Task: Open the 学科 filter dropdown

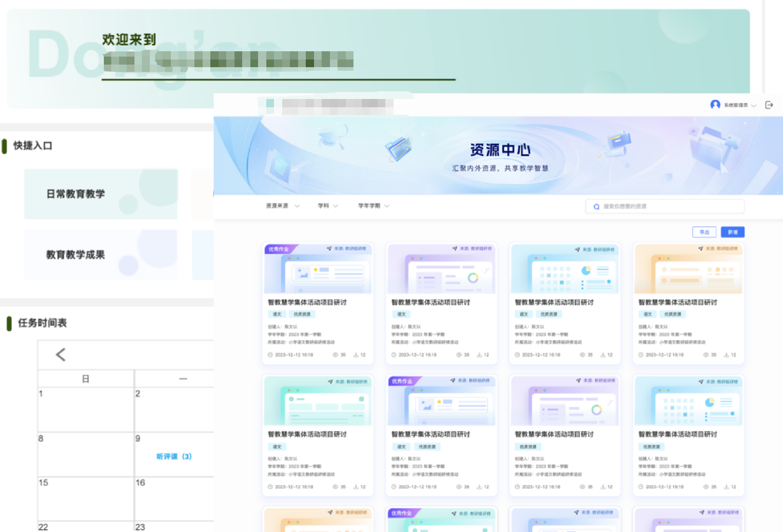Action: point(328,206)
